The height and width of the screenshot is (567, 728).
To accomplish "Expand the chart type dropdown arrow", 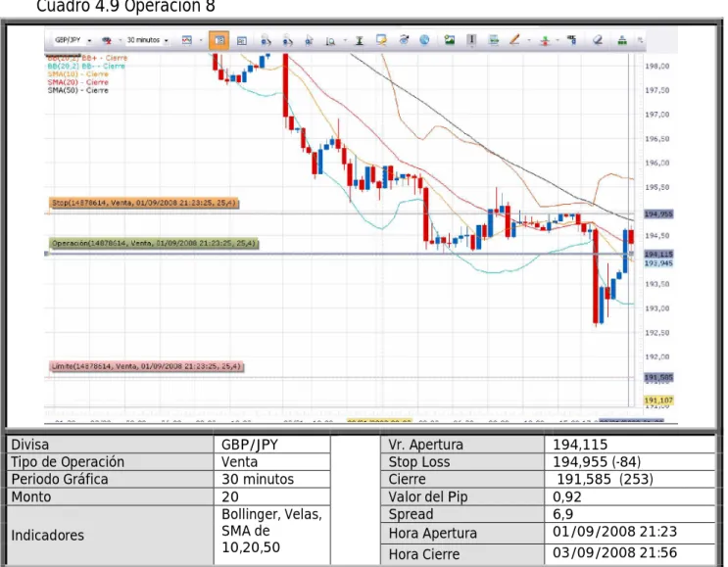I will pos(201,40).
